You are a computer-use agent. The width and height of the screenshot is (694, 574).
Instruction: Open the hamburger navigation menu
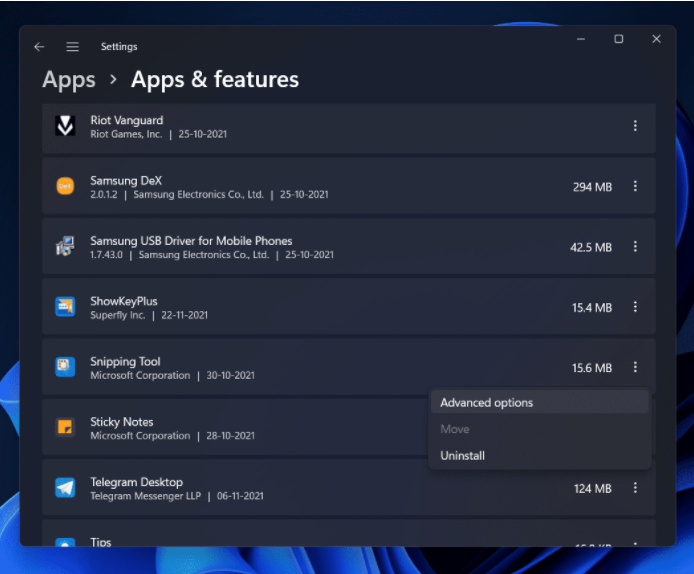[x=73, y=46]
